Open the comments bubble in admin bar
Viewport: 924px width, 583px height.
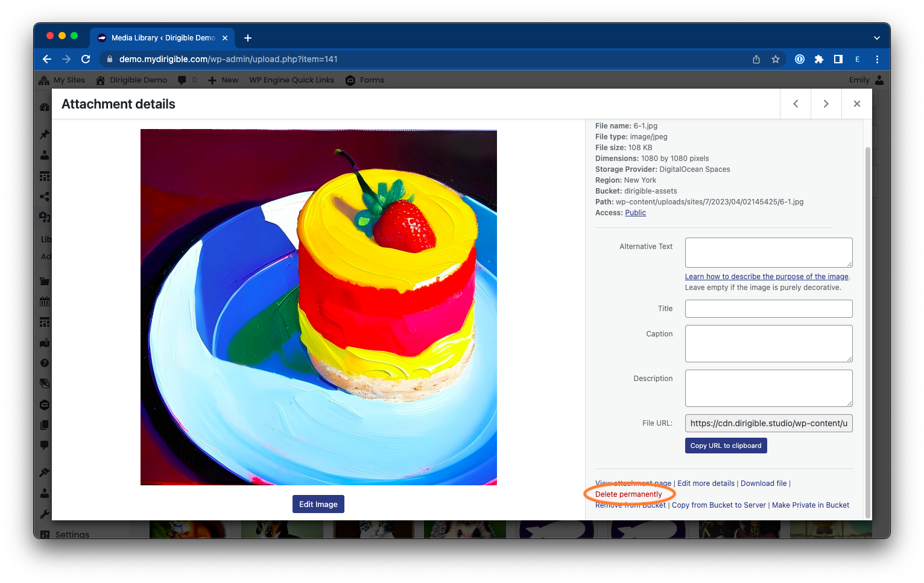pos(187,80)
